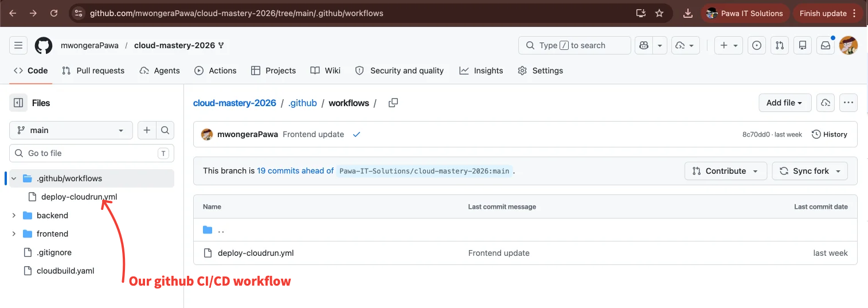Open the user profile avatar menu
The height and width of the screenshot is (308, 868).
point(849,45)
